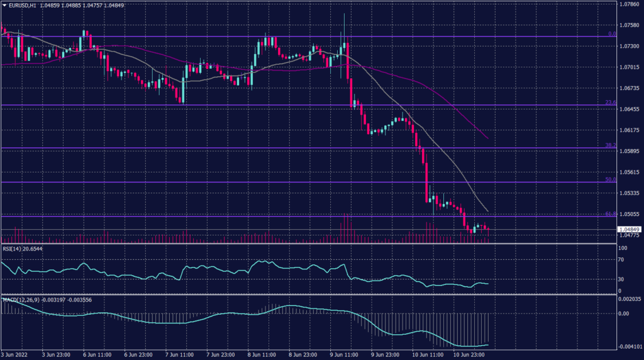This screenshot has width=644, height=360.
Task: Click the 23.6 Fibonacci level label
Action: click(x=609, y=102)
